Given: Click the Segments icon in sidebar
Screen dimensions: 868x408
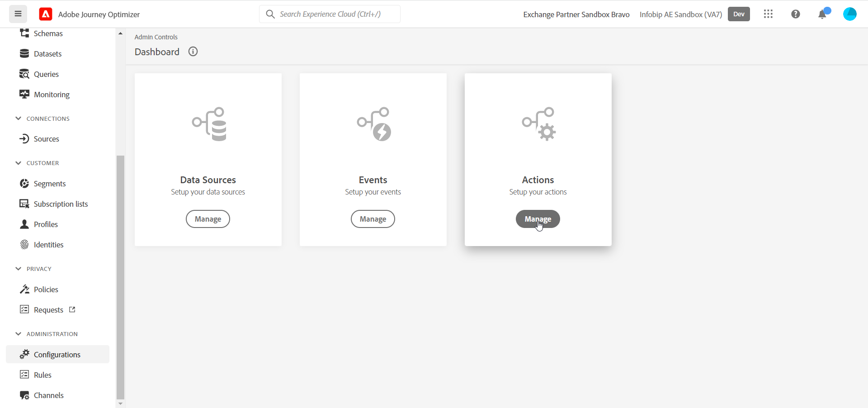Looking at the screenshot, I should [24, 184].
